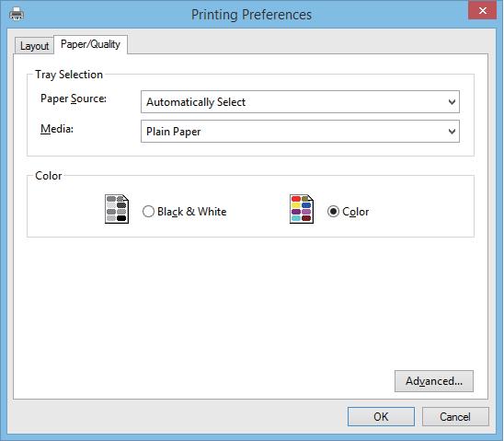Image resolution: width=504 pixels, height=441 pixels.
Task: Switch to the Layout tab
Action: tap(34, 46)
